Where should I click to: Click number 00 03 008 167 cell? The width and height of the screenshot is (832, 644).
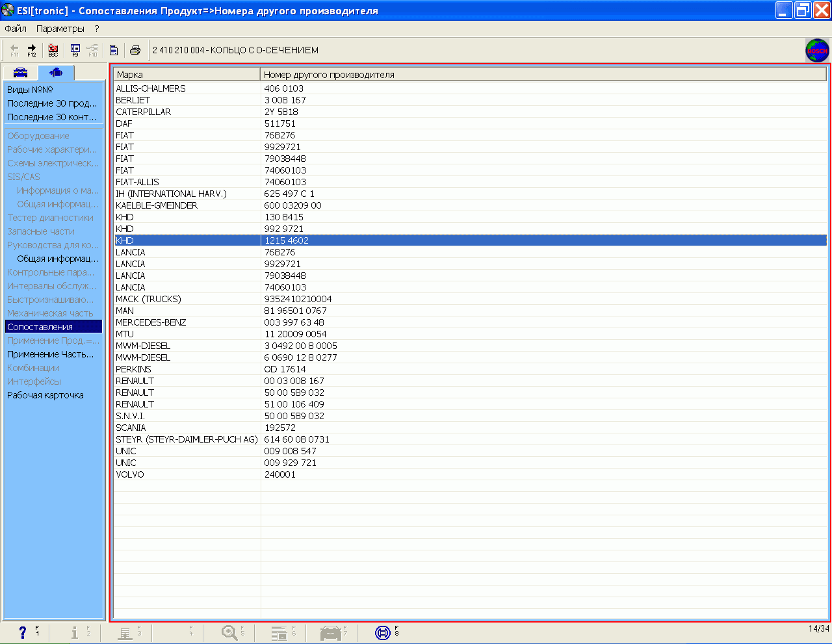point(294,381)
